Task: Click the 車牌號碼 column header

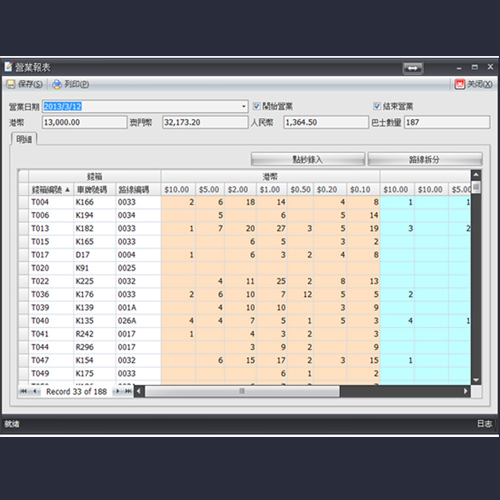Action: (94, 190)
